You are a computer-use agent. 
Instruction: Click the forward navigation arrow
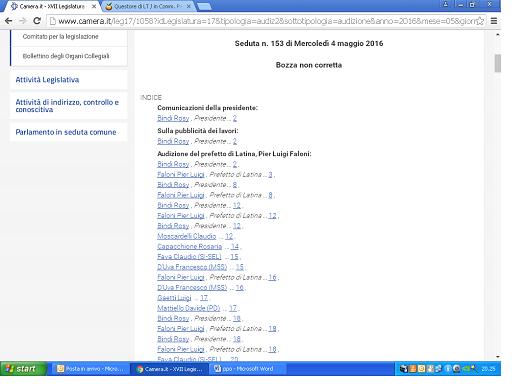(x=23, y=21)
